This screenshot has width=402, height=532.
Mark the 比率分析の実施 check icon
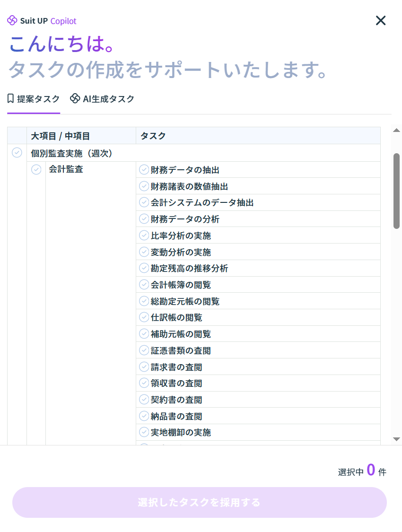coord(144,235)
